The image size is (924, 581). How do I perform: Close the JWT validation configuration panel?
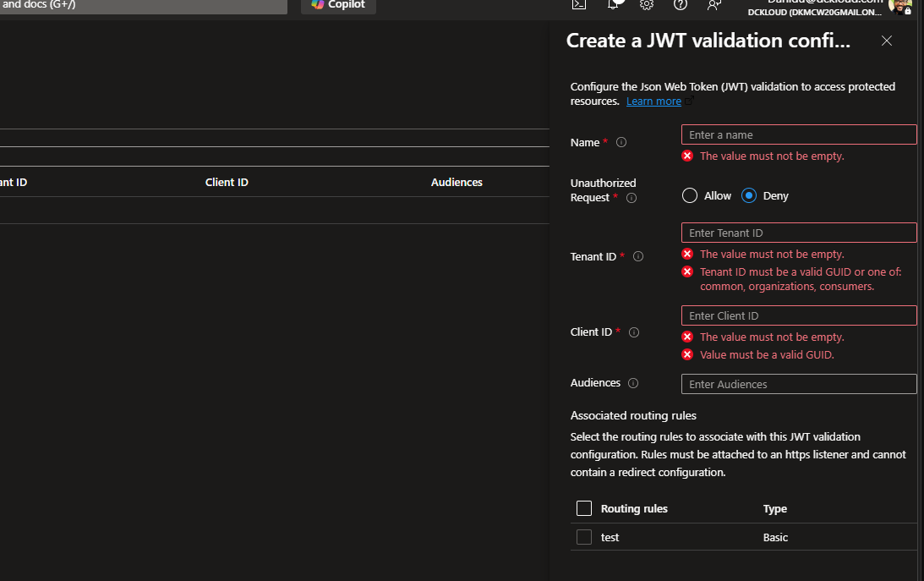click(x=887, y=41)
